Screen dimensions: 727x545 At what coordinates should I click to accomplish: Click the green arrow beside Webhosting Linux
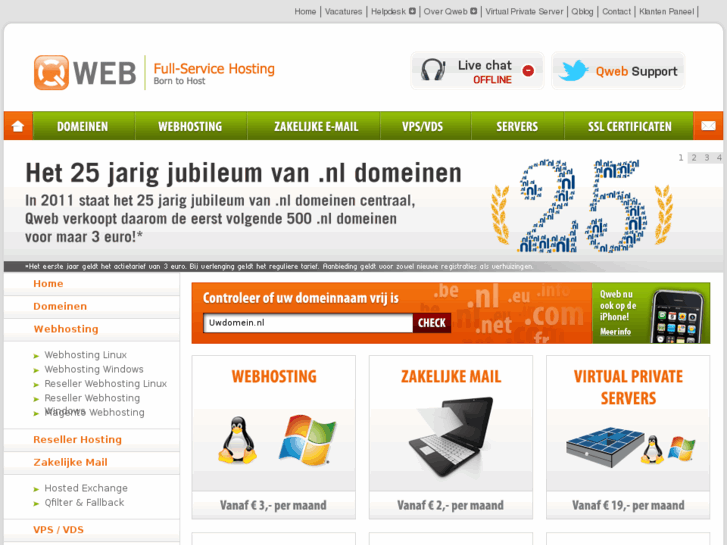[36, 356]
